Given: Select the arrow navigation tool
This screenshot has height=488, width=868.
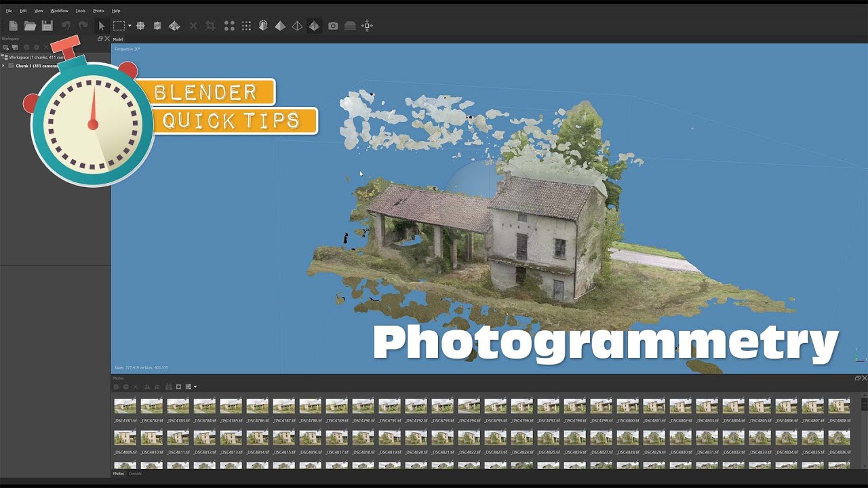Looking at the screenshot, I should point(102,26).
